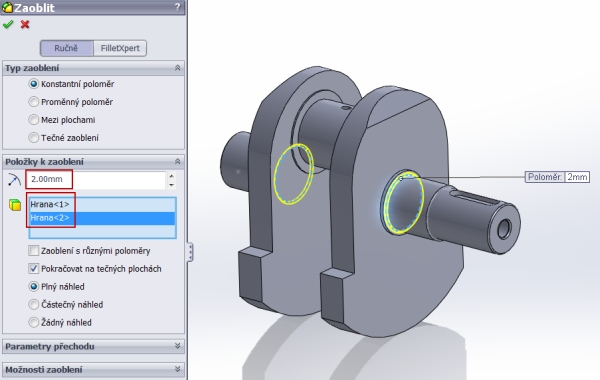
Task: Increase radius with the up stepper arrow
Action: (x=171, y=176)
